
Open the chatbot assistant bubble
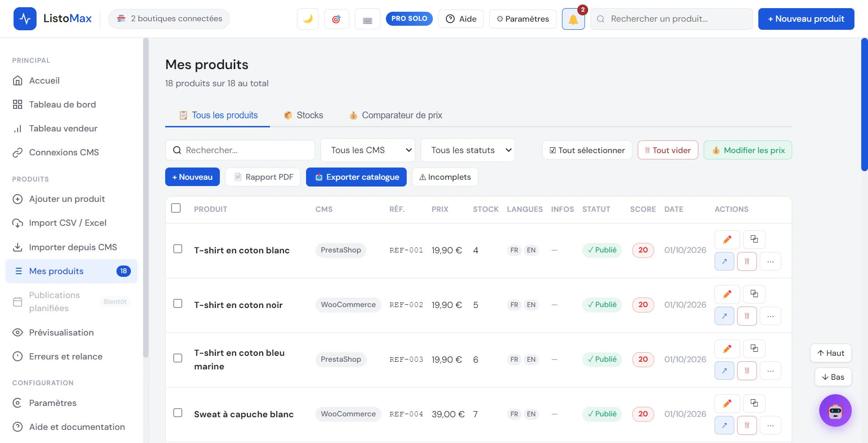point(836,410)
